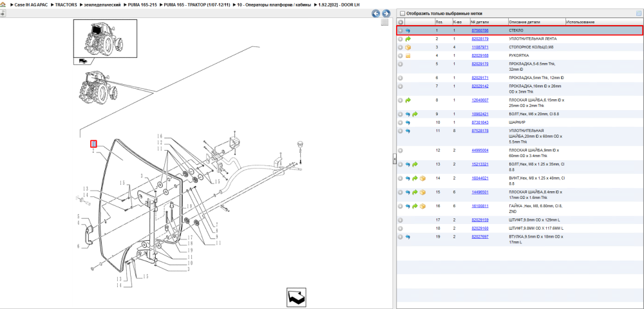
Task: Enable 'Отобразить только выбранные метки' checkbox
Action: tap(402, 14)
